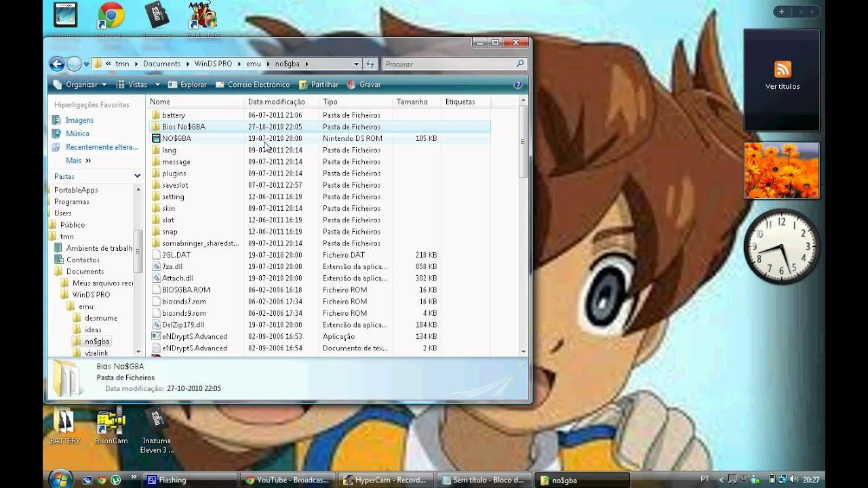Screen dimensions: 868x488
Task: Select the somabringer_sharedst folder
Action: [200, 243]
